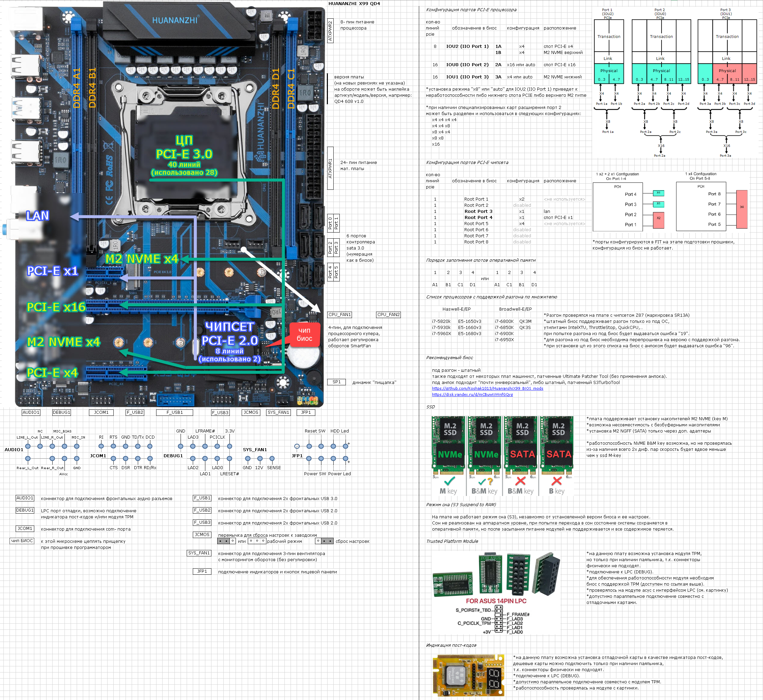Click the yellow 'PCI-E x16' slot label
This screenshot has width=763, height=700.
56,307
